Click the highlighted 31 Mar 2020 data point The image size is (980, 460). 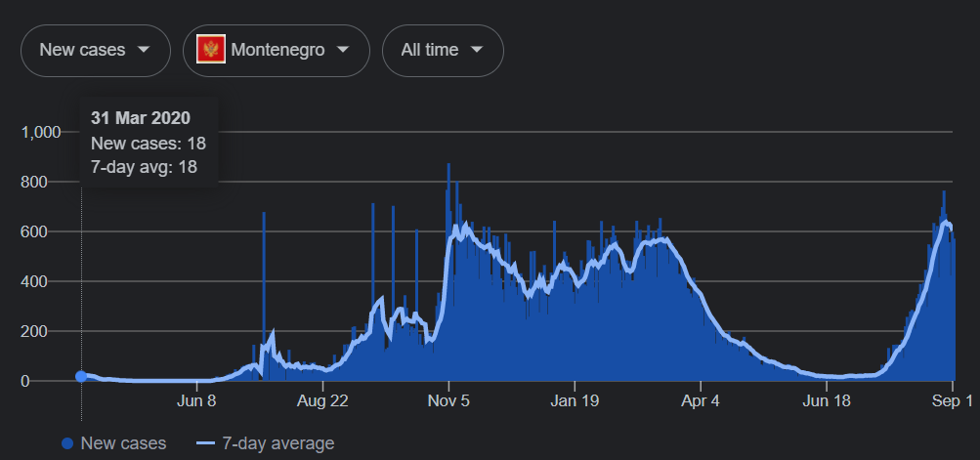coord(81,376)
